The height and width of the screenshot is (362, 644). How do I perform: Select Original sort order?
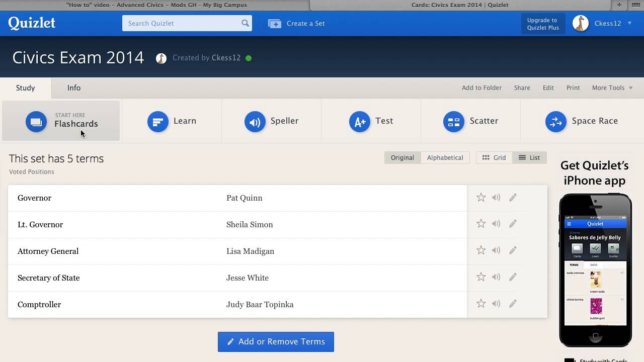tap(403, 157)
